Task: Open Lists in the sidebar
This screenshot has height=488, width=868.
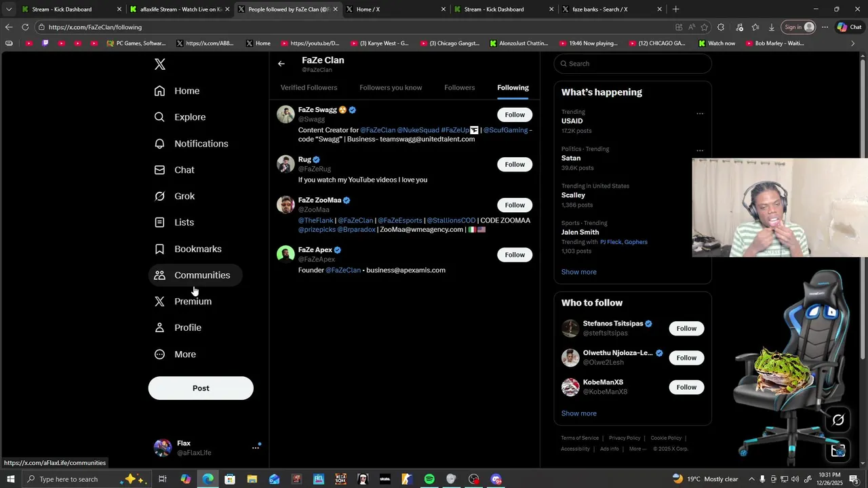Action: click(x=174, y=222)
